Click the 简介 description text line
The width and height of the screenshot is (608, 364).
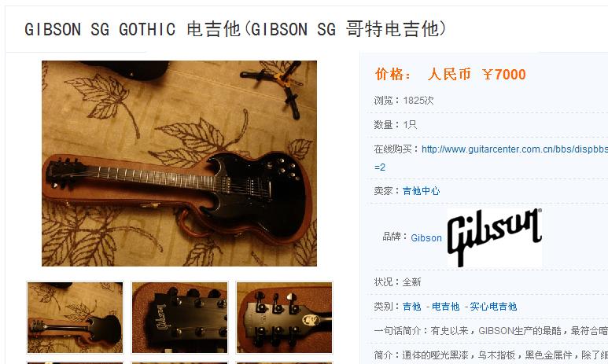(491, 355)
